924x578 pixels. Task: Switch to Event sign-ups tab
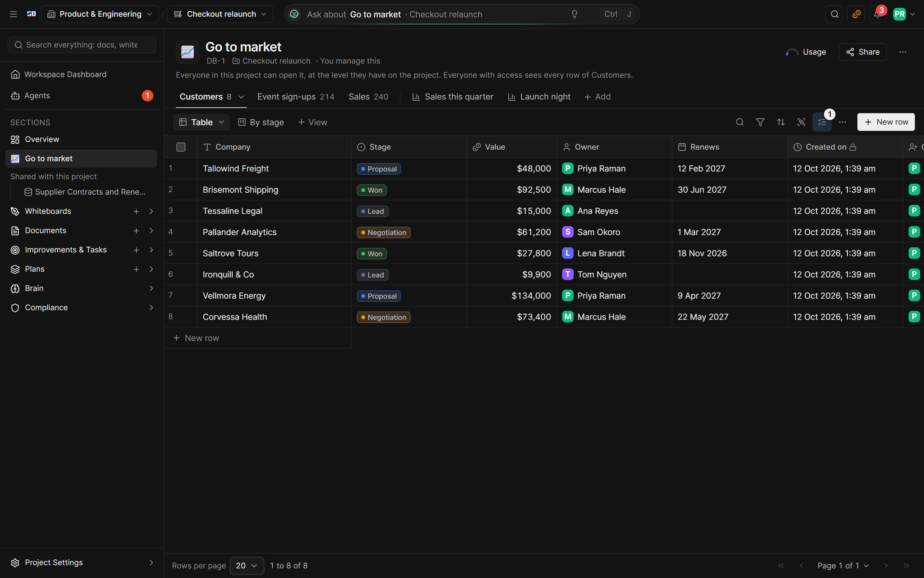coord(295,97)
